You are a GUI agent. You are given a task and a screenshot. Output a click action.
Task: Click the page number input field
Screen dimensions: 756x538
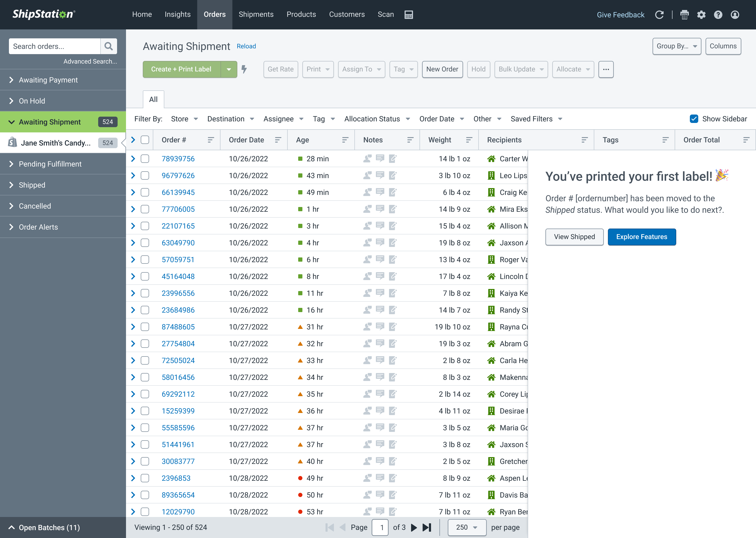tap(381, 527)
